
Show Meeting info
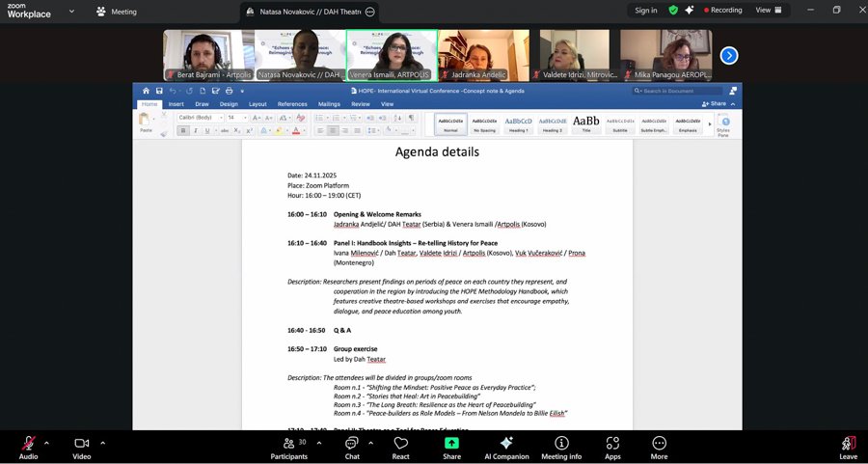coord(561,446)
